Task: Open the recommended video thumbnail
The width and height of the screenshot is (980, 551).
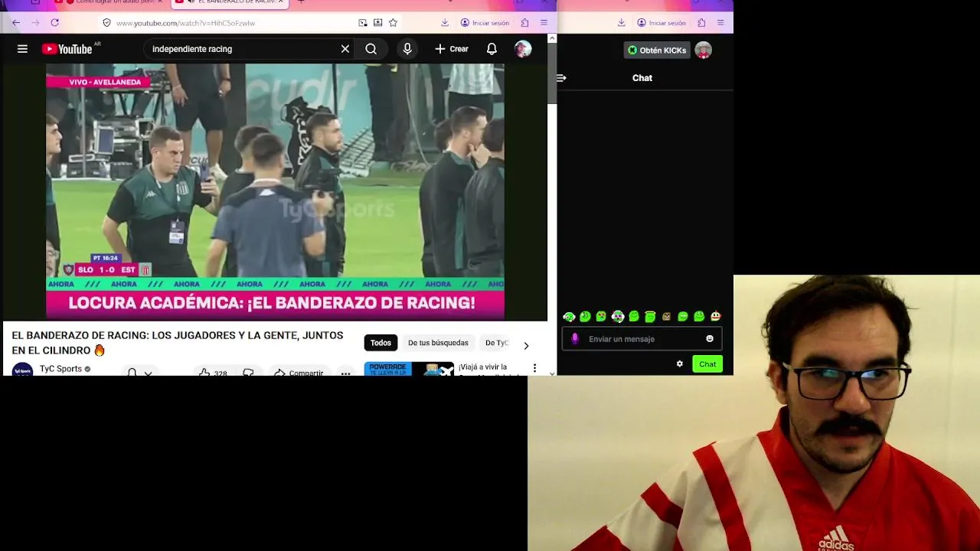Action: coord(409,369)
